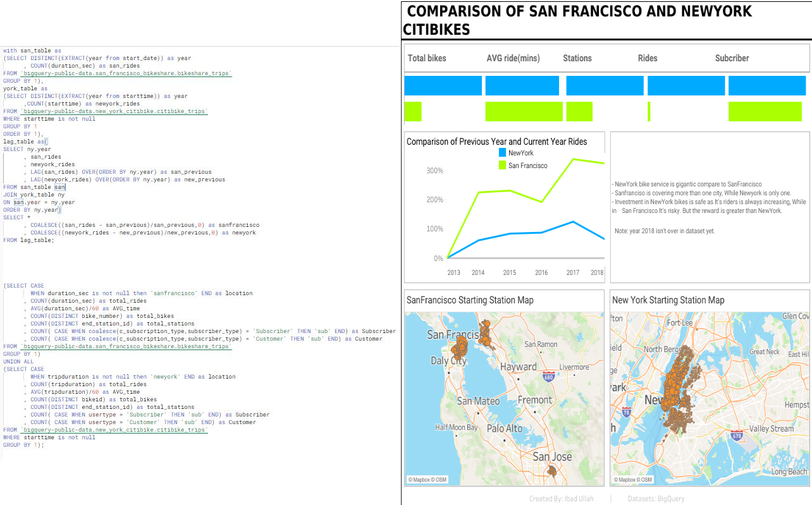Viewport: 812px width, 505px height.
Task: Click the blue bar under AVG ride(mins)
Action: pos(522,85)
